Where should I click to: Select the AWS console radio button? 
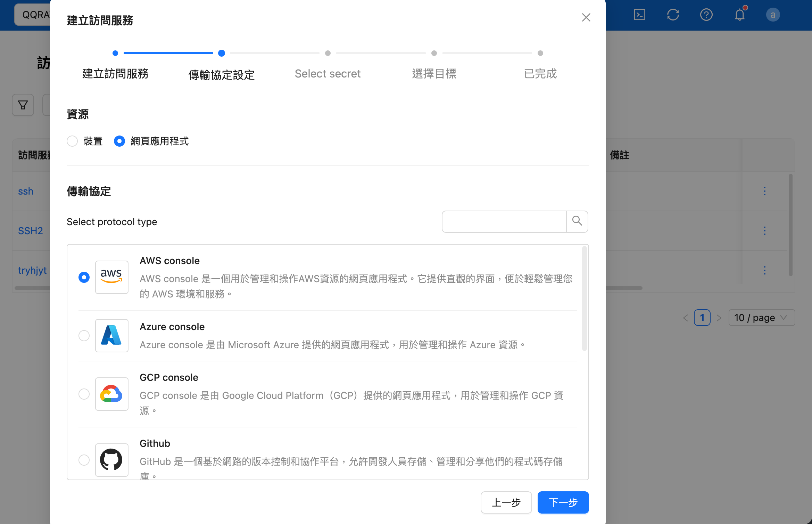[84, 277]
